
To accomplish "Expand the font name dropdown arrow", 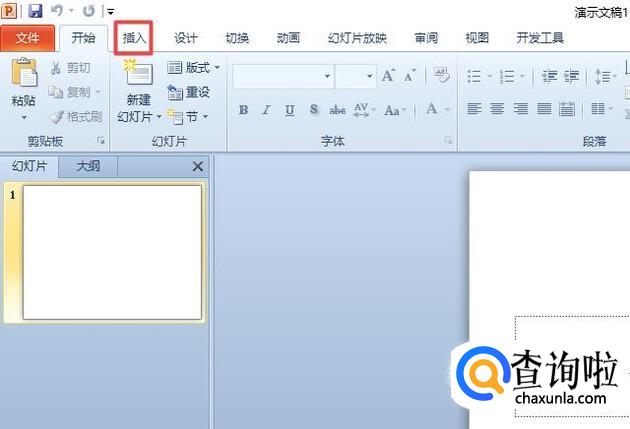I will 327,76.
